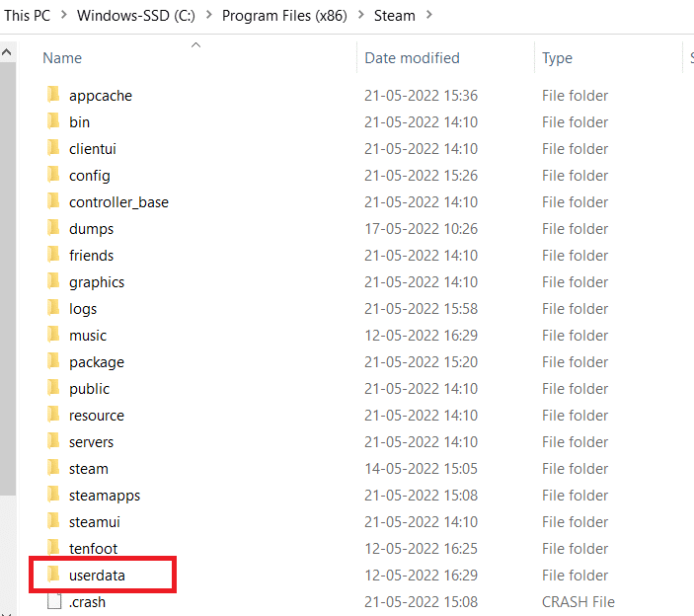Click date 21-05-2022 15:20 of package

(421, 362)
